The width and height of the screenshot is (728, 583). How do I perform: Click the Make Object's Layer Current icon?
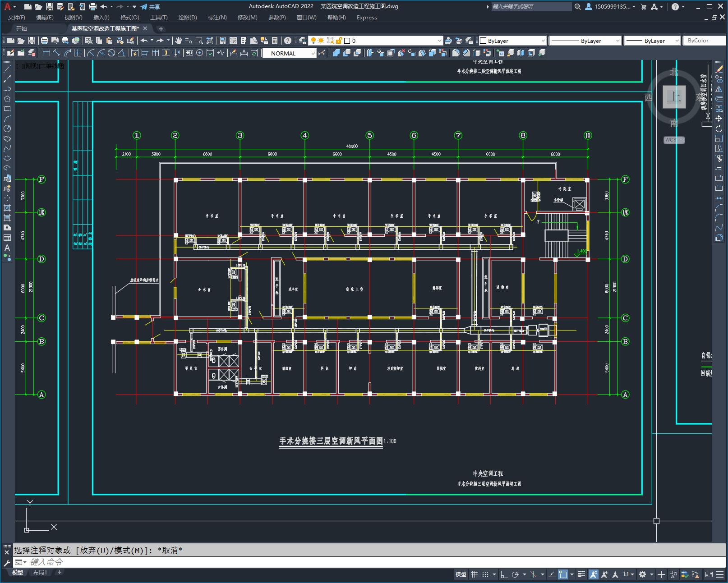[x=448, y=41]
